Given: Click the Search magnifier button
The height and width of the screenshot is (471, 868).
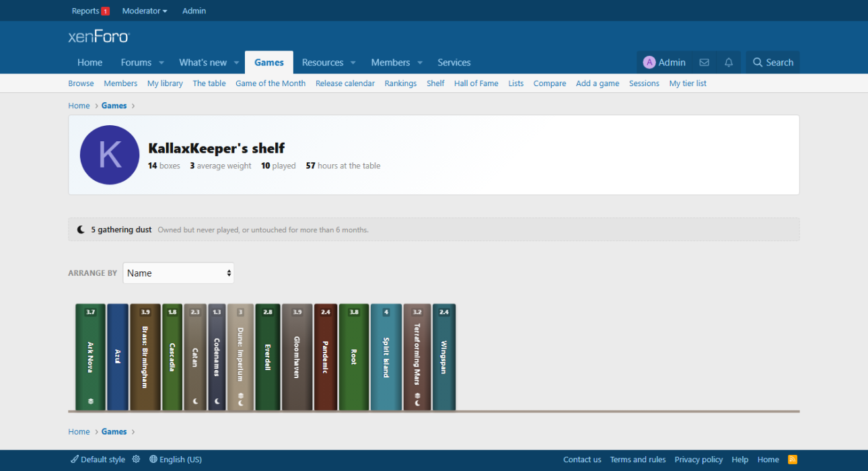Looking at the screenshot, I should (772, 63).
